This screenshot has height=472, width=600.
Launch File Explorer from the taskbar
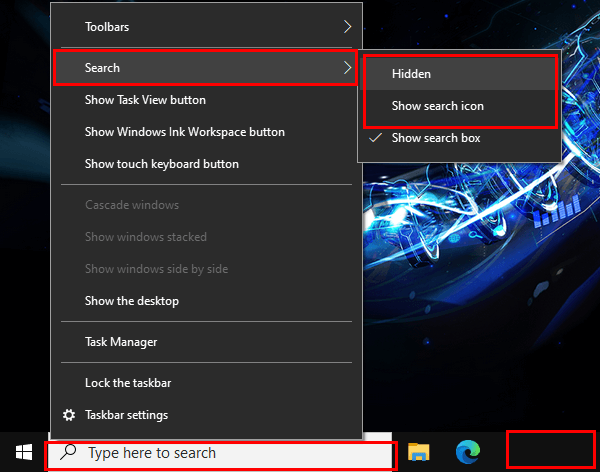[x=418, y=453]
